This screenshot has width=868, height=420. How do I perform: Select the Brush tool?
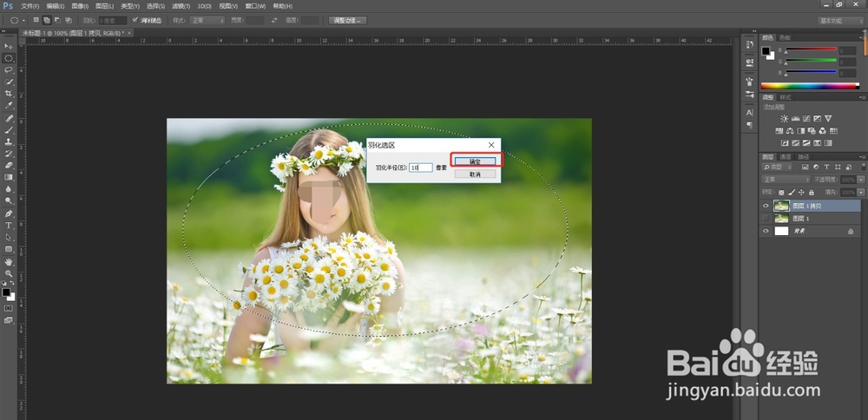[x=9, y=130]
